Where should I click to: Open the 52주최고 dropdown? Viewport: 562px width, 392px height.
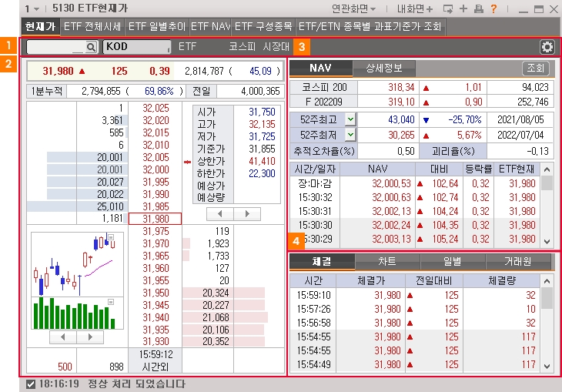(350, 119)
